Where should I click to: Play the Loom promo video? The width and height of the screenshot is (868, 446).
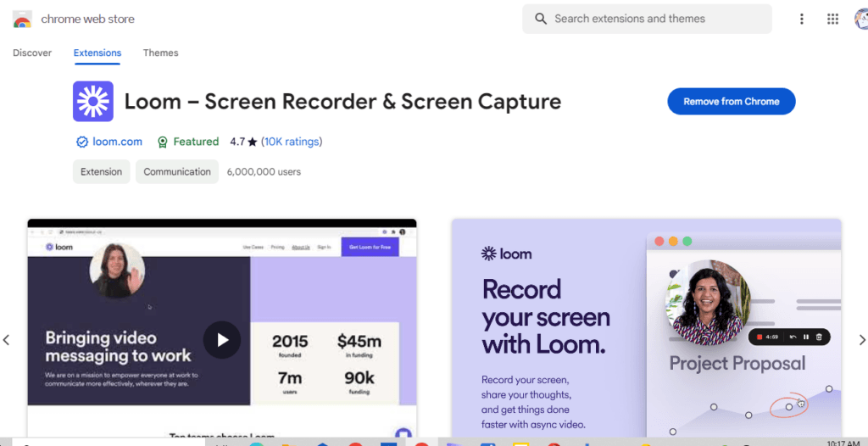point(222,340)
